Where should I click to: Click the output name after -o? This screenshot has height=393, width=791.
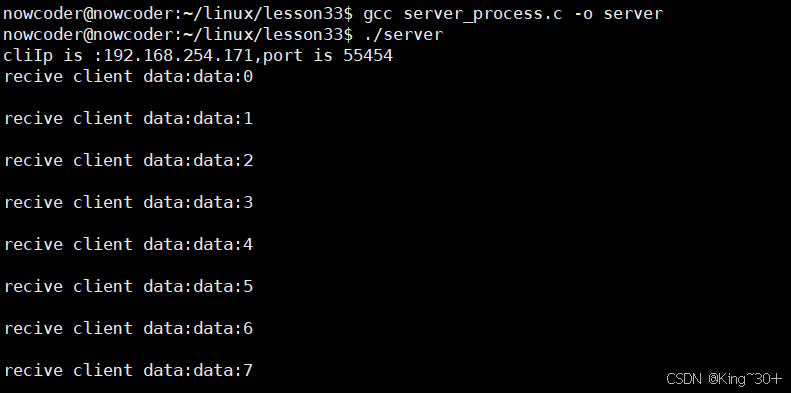633,14
